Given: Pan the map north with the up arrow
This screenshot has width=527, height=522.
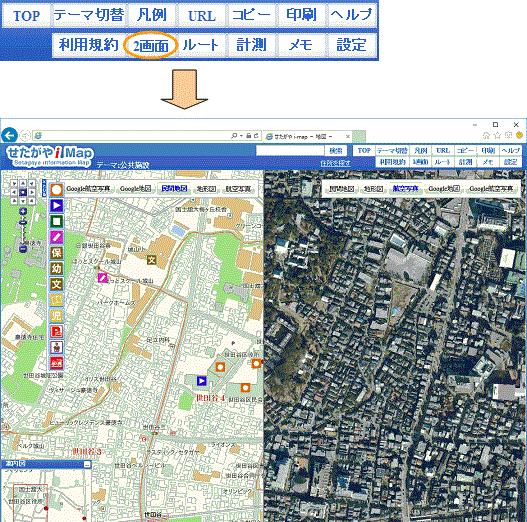Looking at the screenshot, I should (23, 183).
